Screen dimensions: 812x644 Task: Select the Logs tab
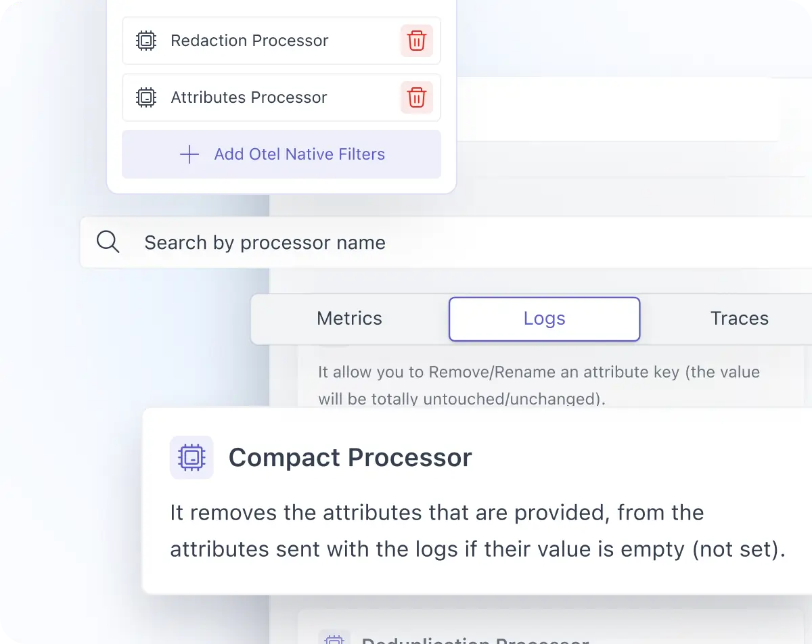544,318
